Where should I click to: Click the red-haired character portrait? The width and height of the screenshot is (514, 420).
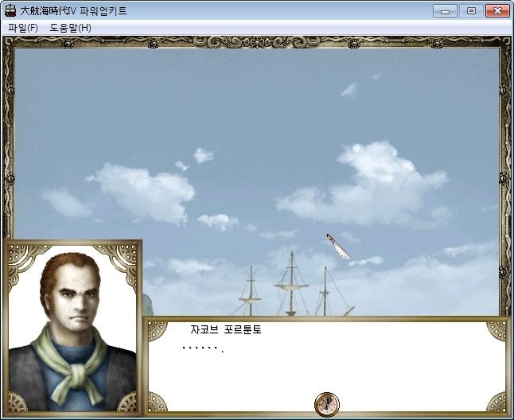tap(72, 329)
